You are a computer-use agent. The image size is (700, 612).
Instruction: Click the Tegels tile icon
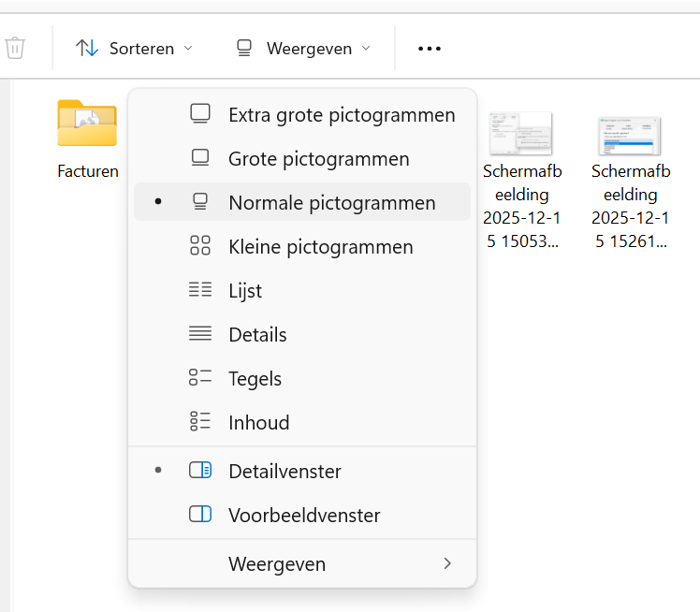click(x=200, y=377)
